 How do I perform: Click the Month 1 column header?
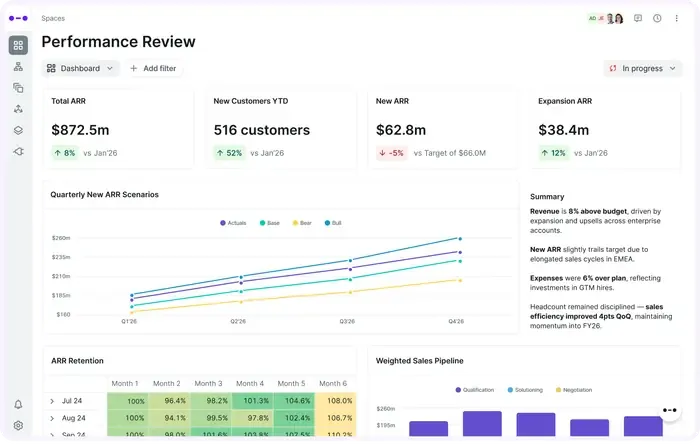point(125,383)
